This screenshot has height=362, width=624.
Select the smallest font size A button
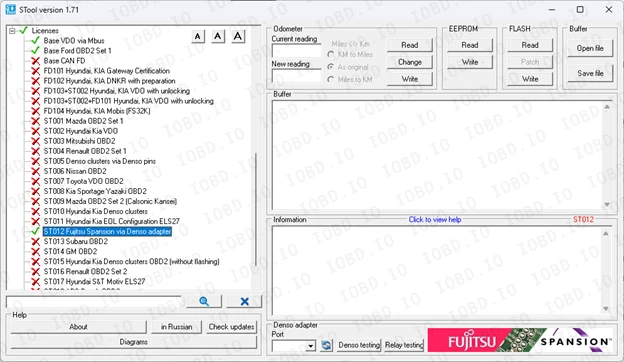198,37
